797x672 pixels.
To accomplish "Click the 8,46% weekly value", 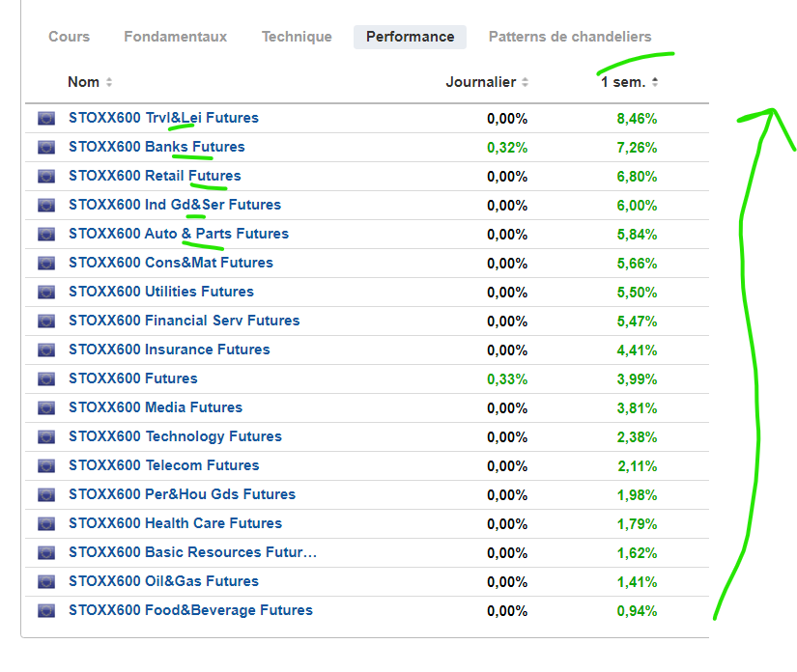I will tap(637, 119).
